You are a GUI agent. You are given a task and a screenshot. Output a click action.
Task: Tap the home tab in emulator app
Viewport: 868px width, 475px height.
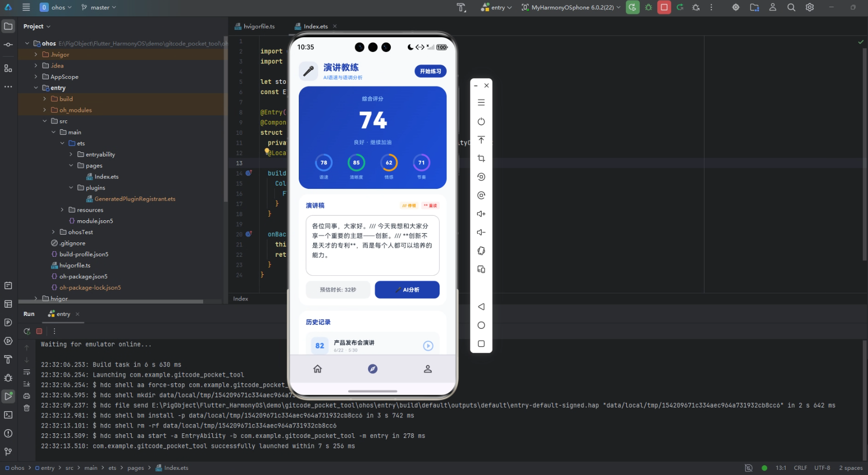[318, 369]
